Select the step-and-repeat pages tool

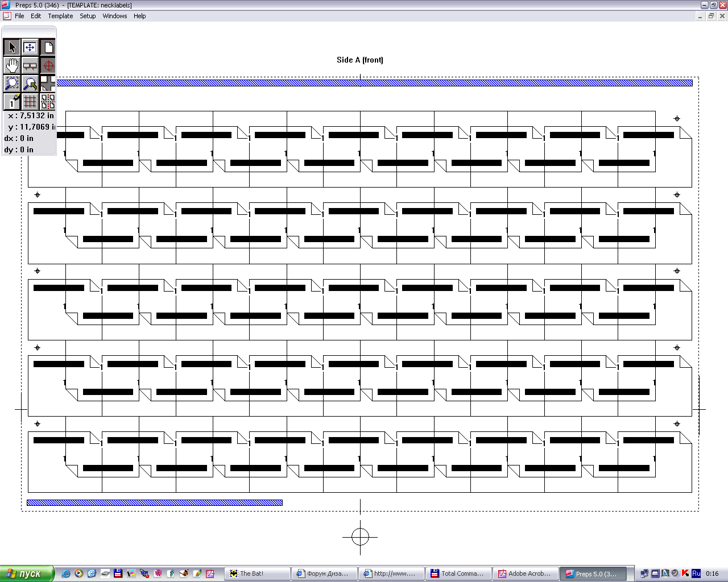tap(48, 101)
